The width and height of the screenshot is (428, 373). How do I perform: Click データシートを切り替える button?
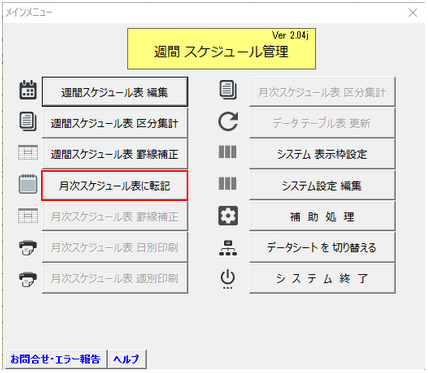(x=322, y=247)
